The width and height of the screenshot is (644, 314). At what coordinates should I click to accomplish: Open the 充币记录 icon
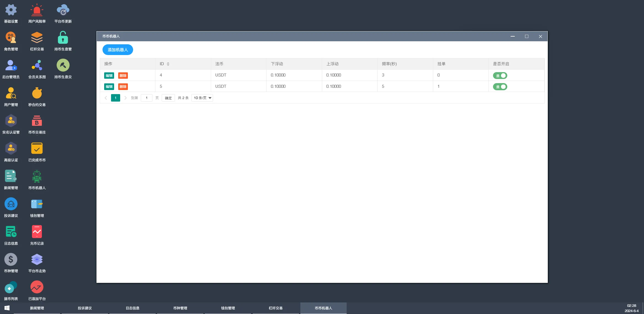(37, 232)
